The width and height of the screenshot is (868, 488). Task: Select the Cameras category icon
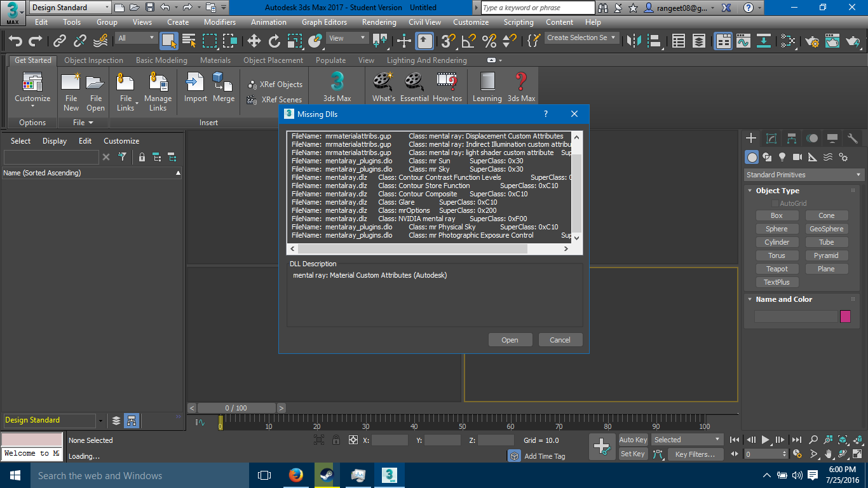point(797,157)
